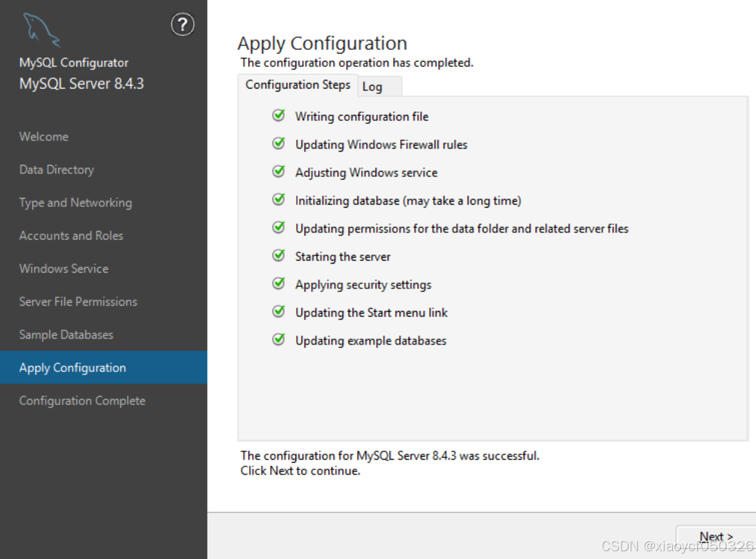
Task: Select the Apply Configuration step
Action: (x=104, y=368)
